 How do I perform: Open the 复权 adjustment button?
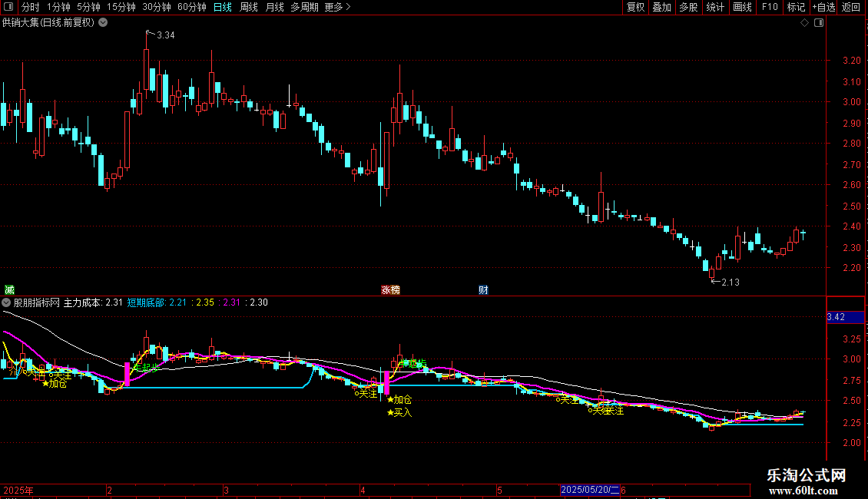pos(635,7)
